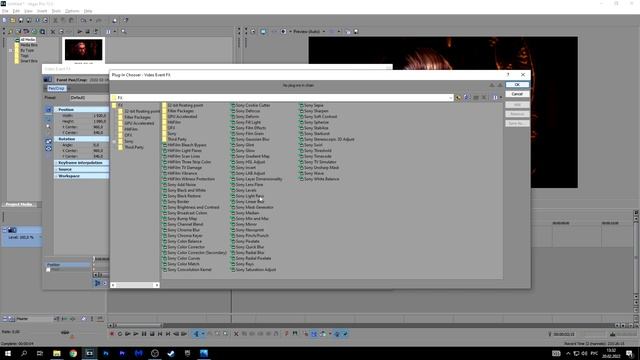This screenshot has width=640, height=360.
Task: Switch to Pan/Crop tab in Video Event FX
Action: [56, 88]
